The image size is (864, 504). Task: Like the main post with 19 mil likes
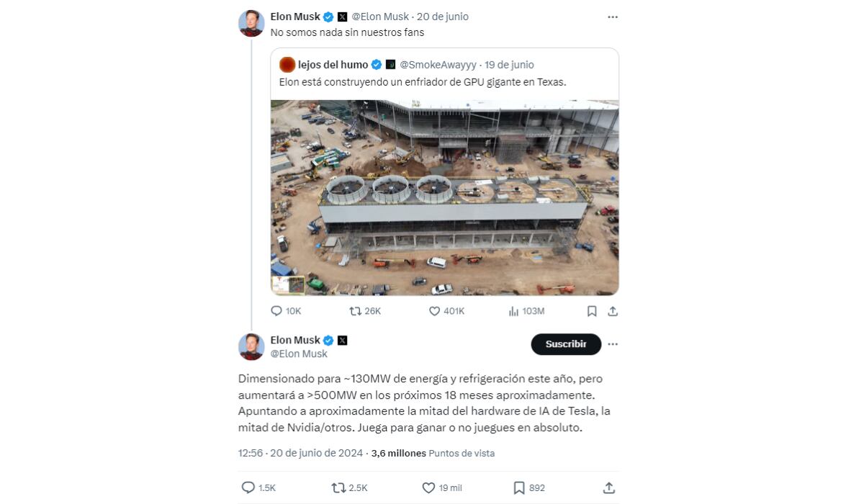[x=428, y=487]
